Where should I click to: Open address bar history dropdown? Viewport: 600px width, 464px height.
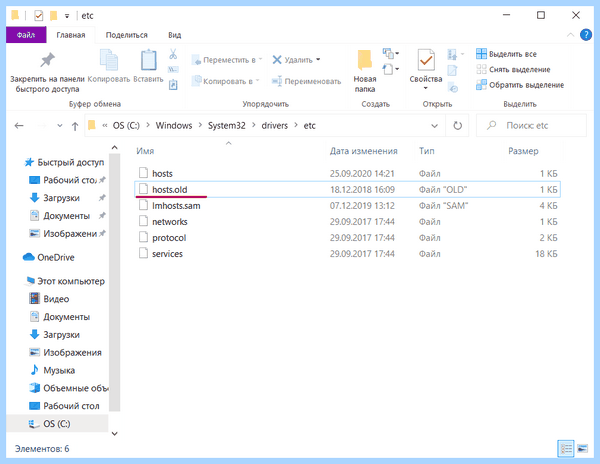point(434,125)
